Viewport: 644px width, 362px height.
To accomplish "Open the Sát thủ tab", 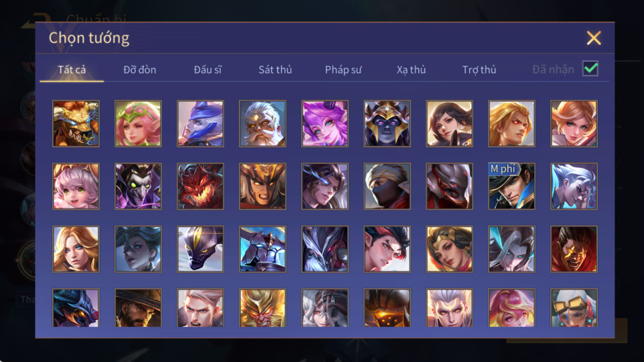I will [275, 69].
